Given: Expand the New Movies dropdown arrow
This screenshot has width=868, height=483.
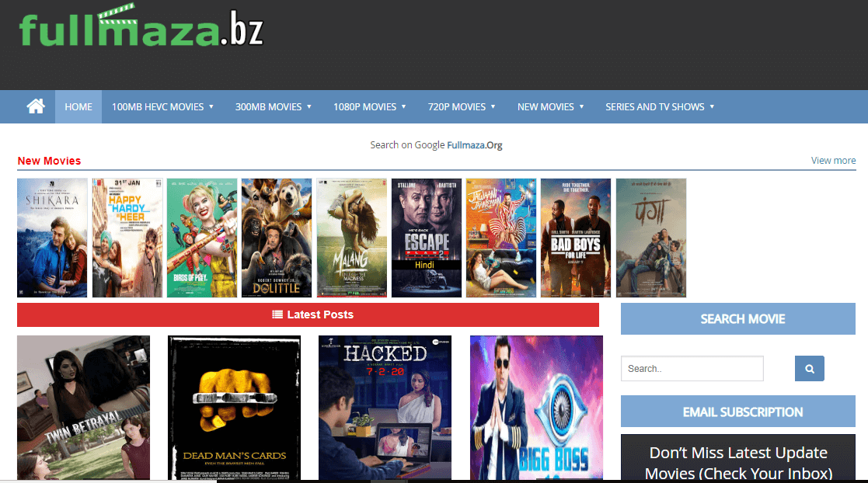Looking at the screenshot, I should click(x=581, y=107).
